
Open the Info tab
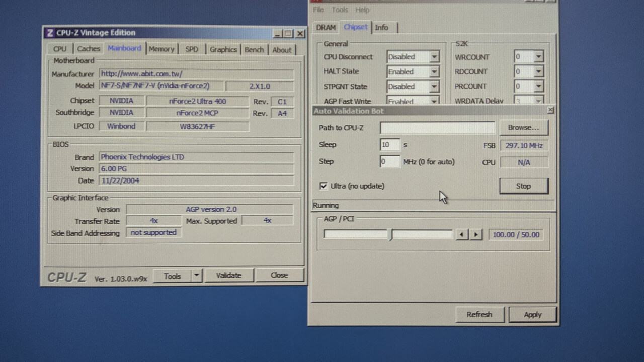[382, 28]
